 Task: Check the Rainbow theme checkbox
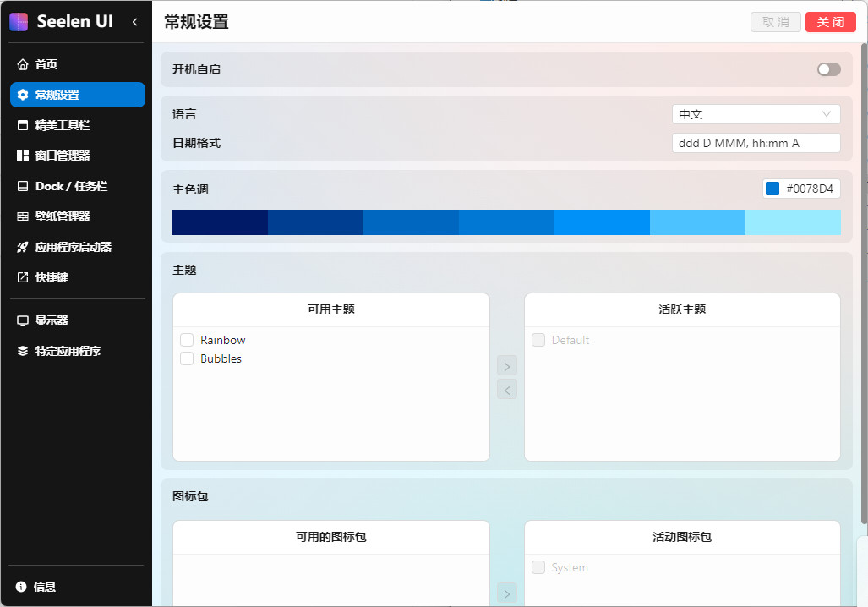(x=187, y=340)
